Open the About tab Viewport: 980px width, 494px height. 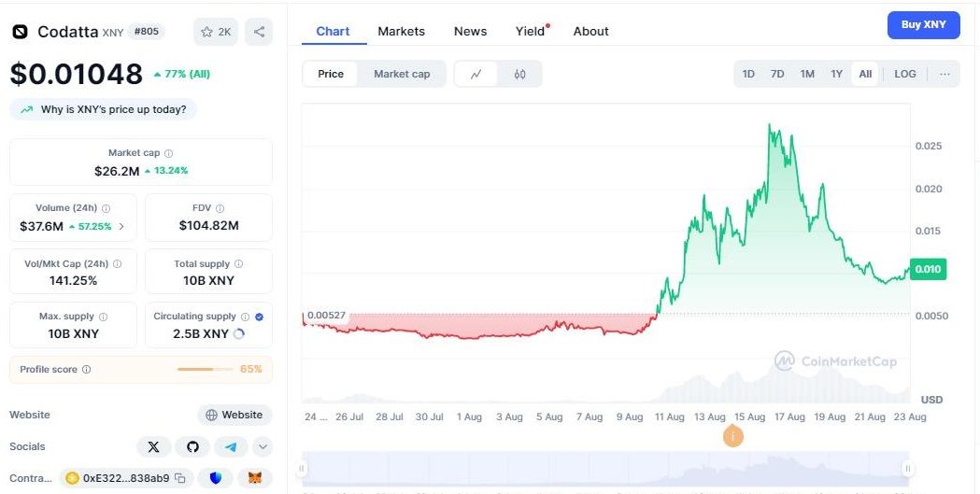(x=590, y=31)
